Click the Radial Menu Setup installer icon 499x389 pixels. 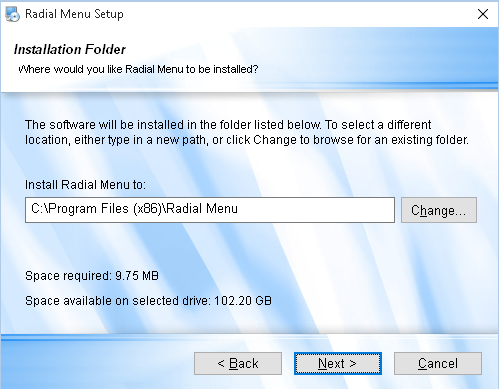pyautogui.click(x=12, y=14)
